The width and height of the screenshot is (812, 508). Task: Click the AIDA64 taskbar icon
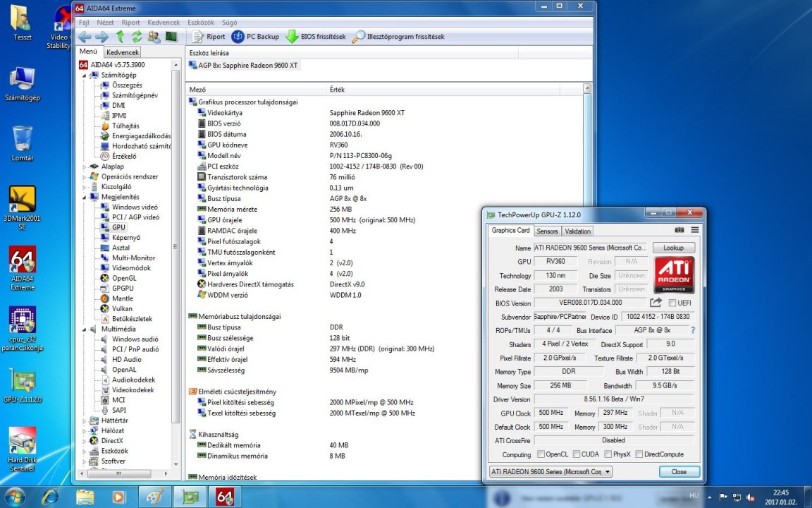coord(225,497)
